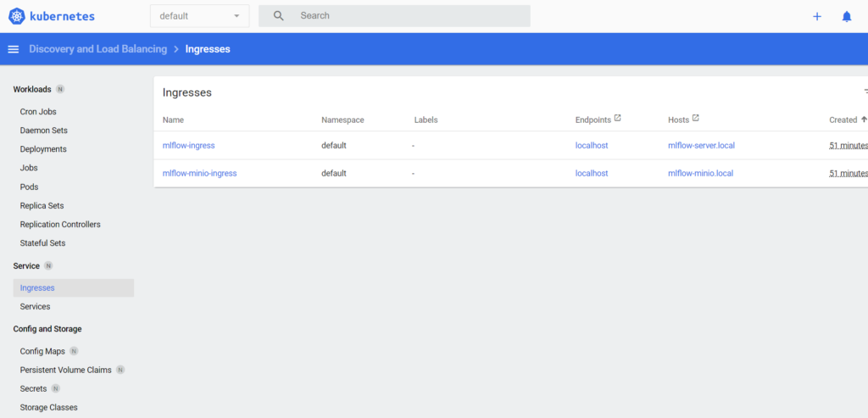Click localhost endpoint for mlflow-minio-ingress
Viewport: 868px width, 418px height.
[591, 173]
